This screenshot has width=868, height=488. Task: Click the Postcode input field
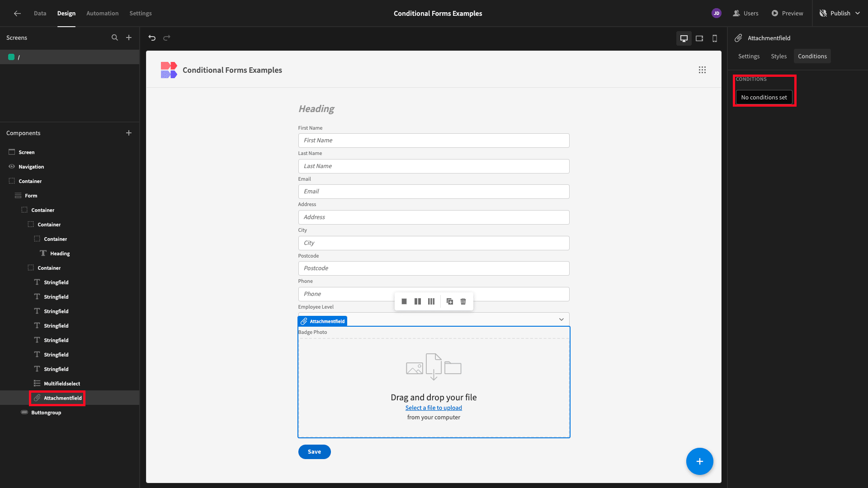coord(434,268)
